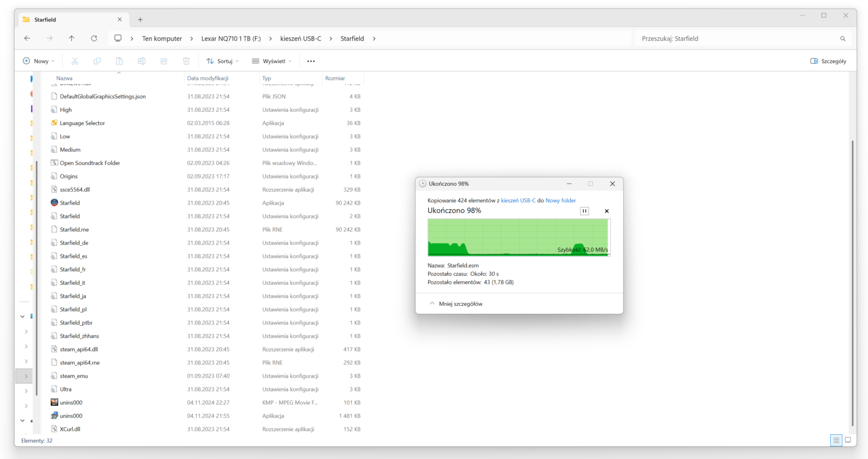The width and height of the screenshot is (868, 459).
Task: Pause the copy operation in the progress dialog
Action: (x=584, y=211)
